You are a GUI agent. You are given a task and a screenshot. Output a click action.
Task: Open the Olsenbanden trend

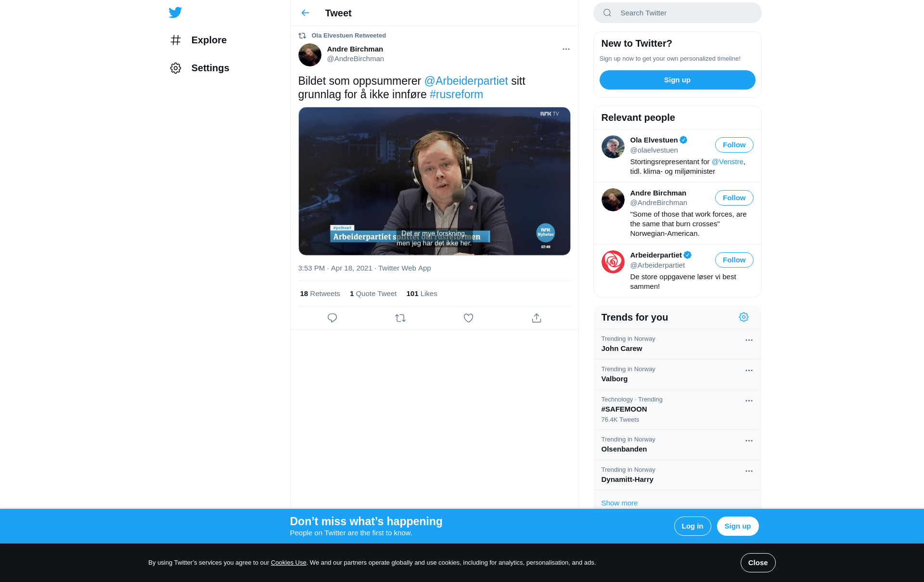[677, 445]
